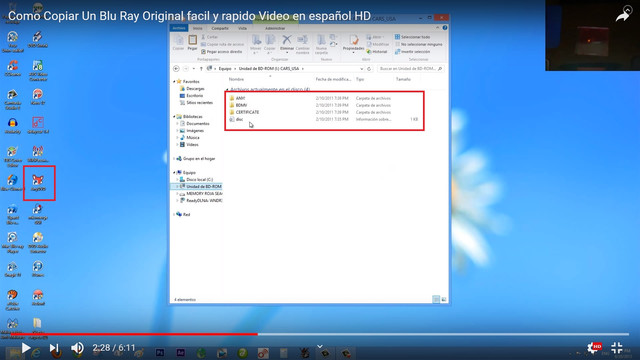
Task: Open Internet Explorer on the taskbar
Action: point(36,353)
